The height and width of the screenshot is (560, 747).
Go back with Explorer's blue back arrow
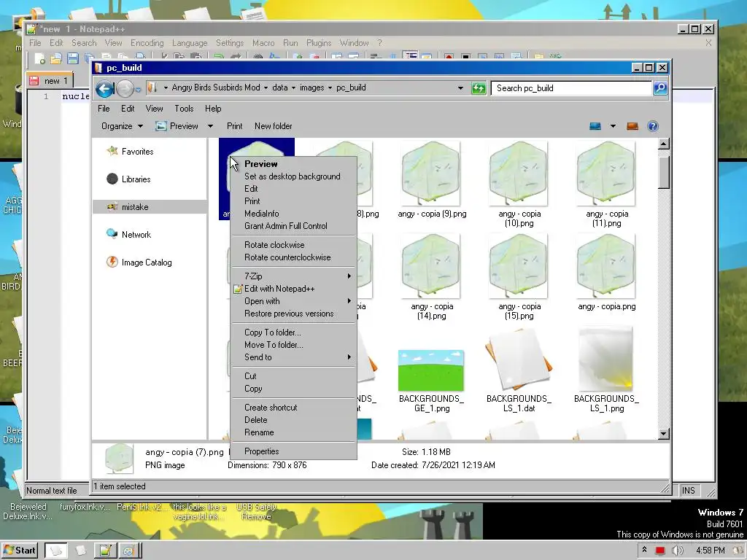coord(104,88)
